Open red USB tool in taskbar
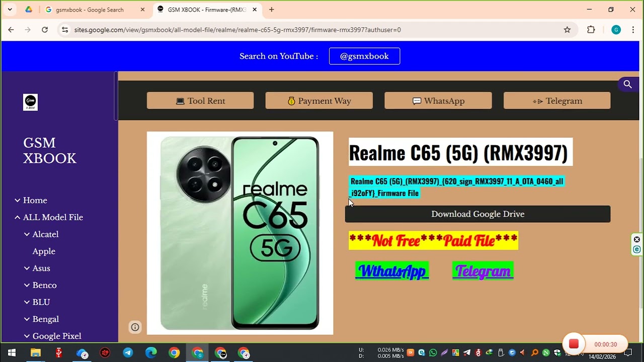This screenshot has height=362, width=644. 58,353
